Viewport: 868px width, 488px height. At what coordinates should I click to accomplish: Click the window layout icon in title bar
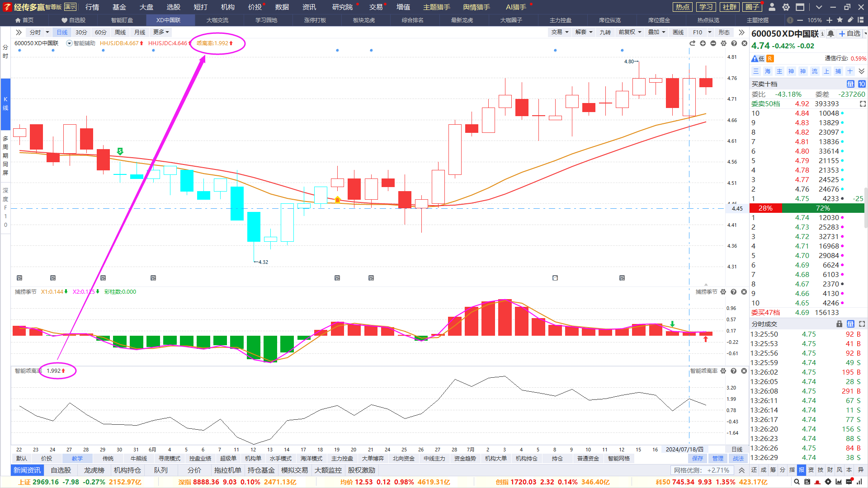point(800,7)
